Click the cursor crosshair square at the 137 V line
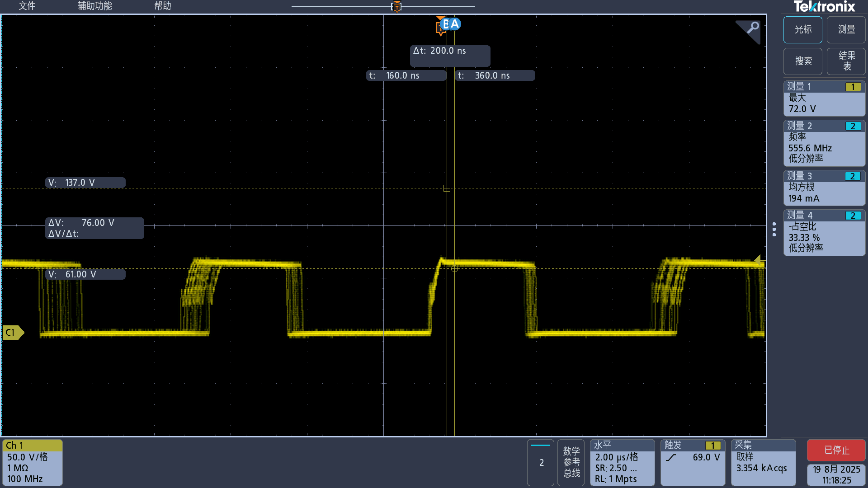868x488 pixels. pyautogui.click(x=447, y=188)
